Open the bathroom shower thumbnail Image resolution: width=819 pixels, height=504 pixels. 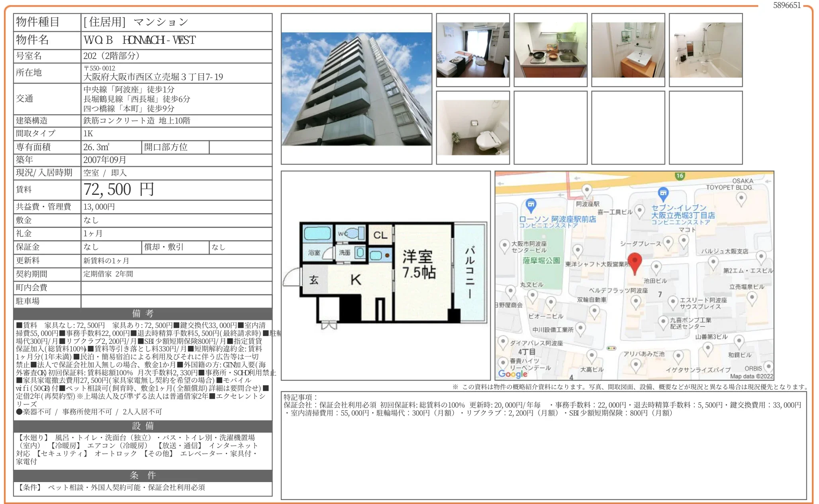point(705,50)
